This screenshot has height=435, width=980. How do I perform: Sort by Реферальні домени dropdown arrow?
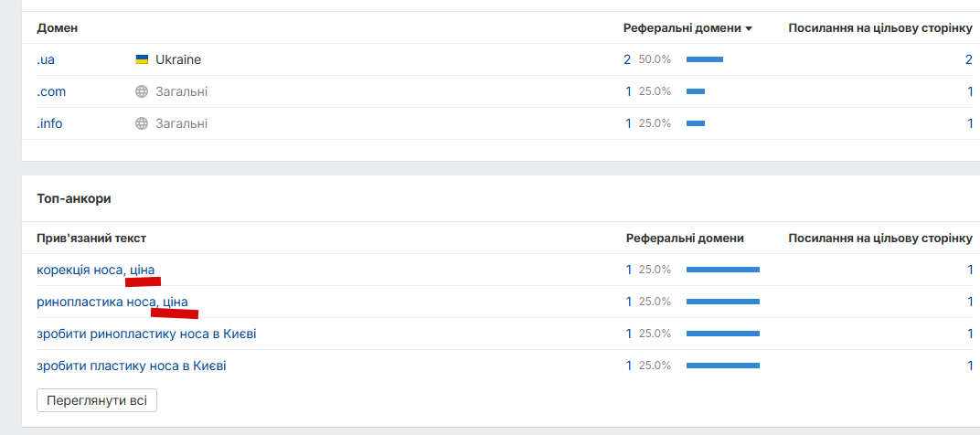click(749, 28)
